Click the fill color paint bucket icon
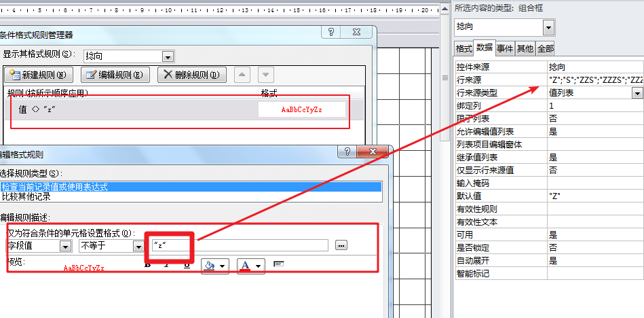 pos(209,266)
